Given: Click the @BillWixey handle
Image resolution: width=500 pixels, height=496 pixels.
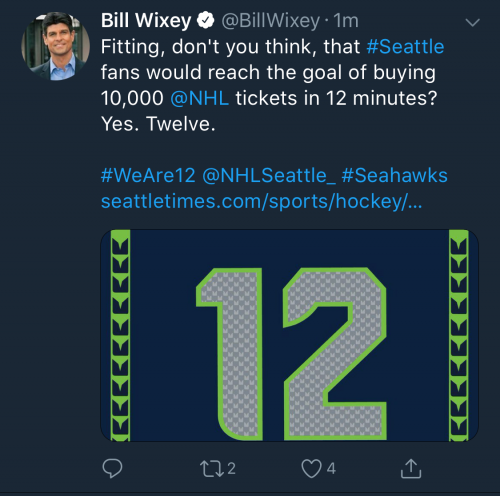Looking at the screenshot, I should click(270, 21).
